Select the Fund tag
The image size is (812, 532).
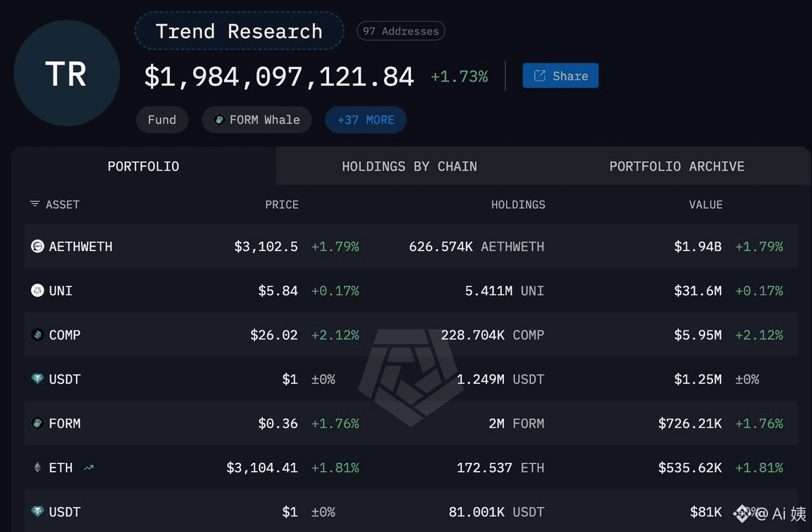pos(162,120)
